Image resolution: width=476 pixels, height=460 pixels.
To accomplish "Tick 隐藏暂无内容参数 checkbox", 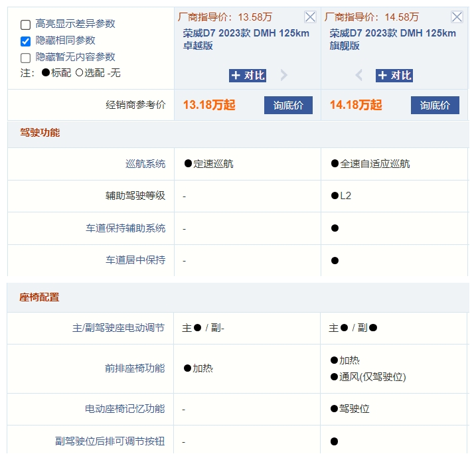I will coord(25,58).
